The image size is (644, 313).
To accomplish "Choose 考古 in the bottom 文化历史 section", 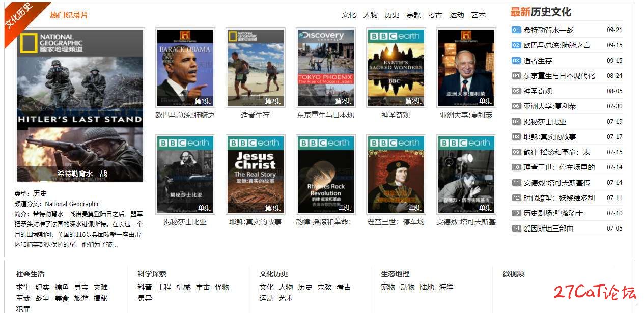I will tap(344, 287).
